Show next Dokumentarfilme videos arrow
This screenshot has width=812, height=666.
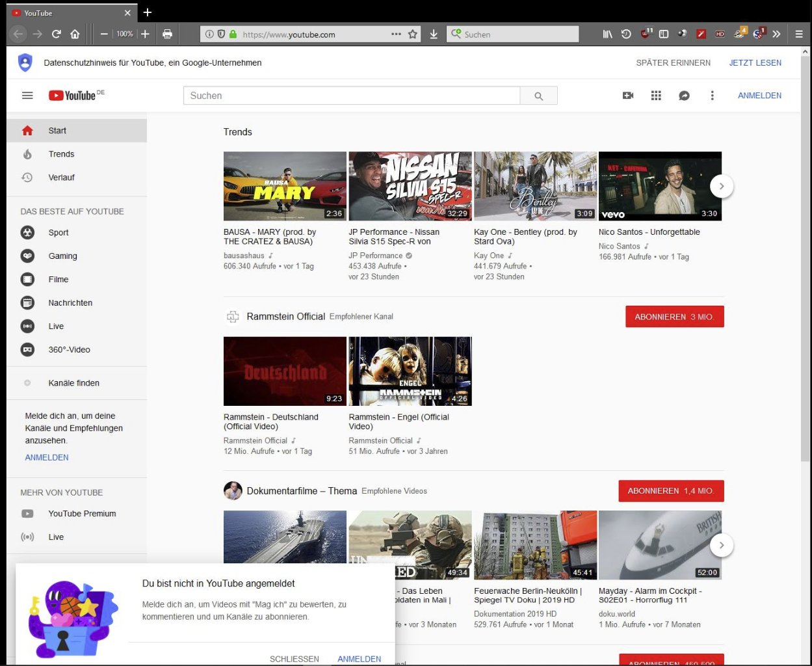722,545
